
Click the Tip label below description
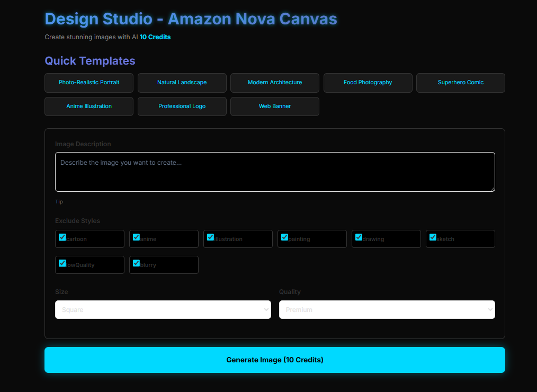[x=59, y=201]
